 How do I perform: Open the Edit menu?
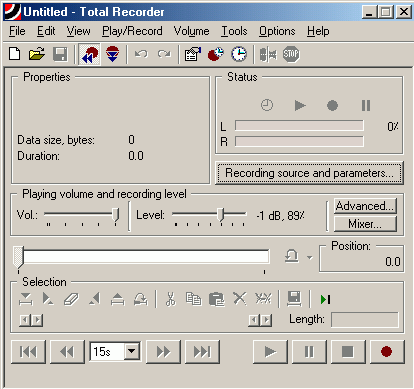(x=46, y=31)
